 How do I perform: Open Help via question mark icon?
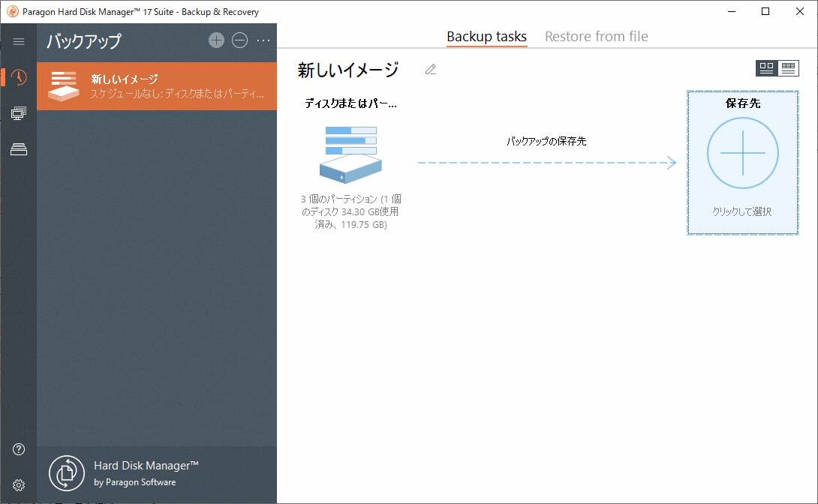(17, 448)
